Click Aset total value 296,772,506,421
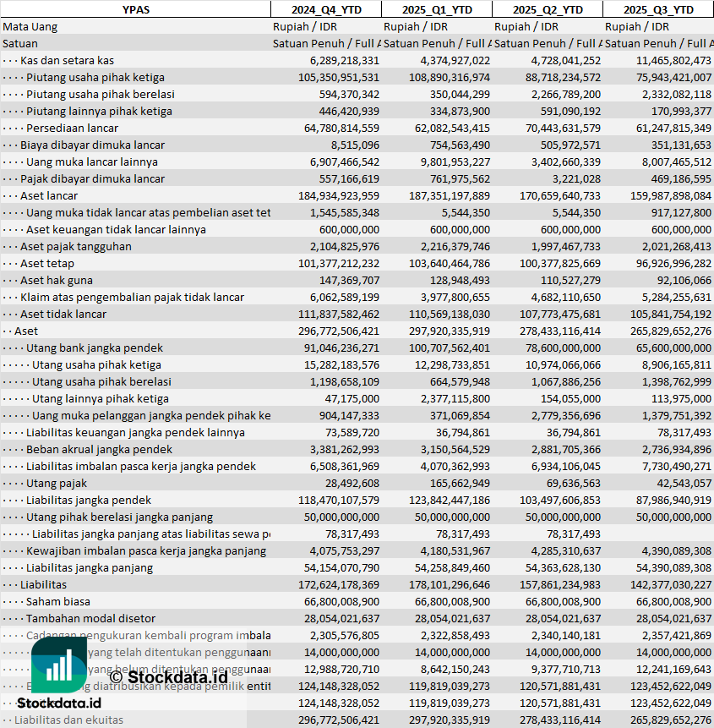This screenshot has height=728, width=714. coord(338,331)
